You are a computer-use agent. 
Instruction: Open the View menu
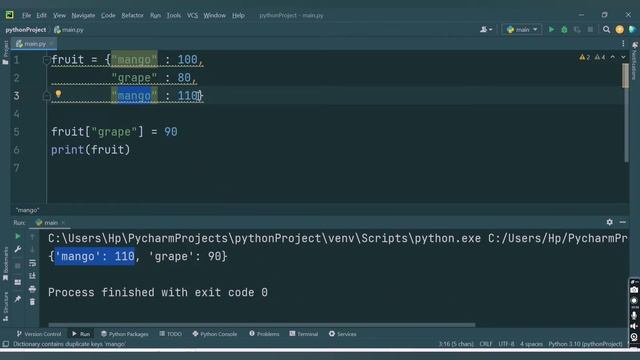click(59, 16)
